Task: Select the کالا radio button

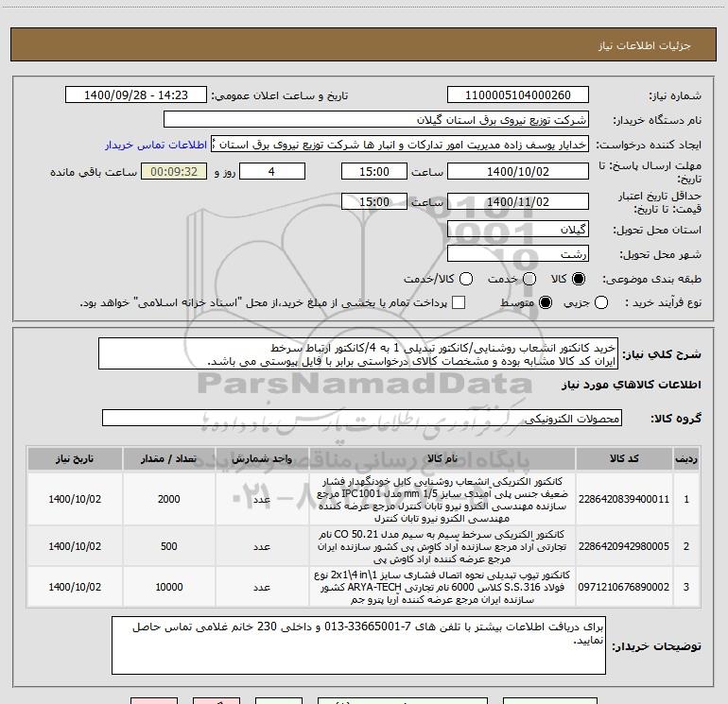Action: click(x=579, y=279)
